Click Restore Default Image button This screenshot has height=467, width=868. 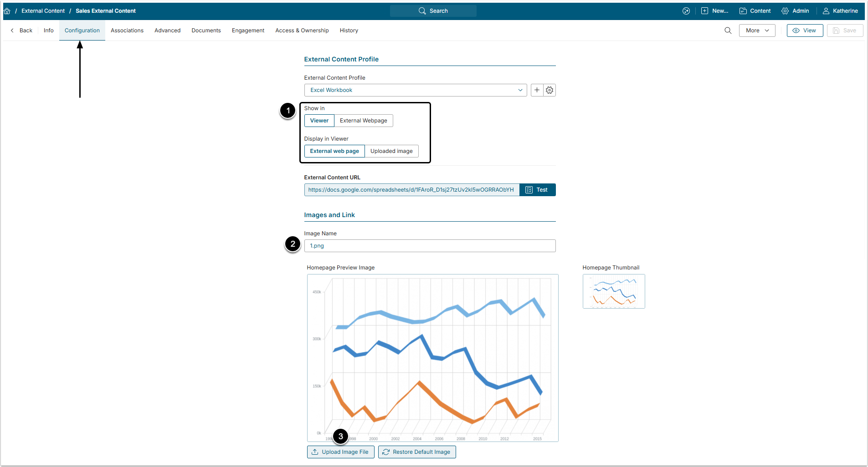417,452
